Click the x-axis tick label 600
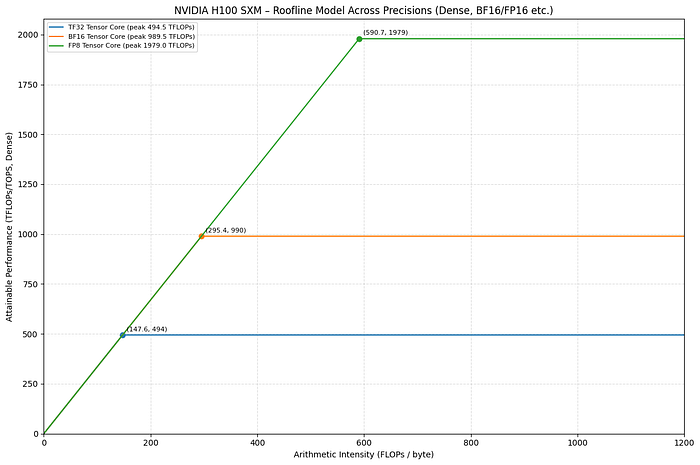 364,443
